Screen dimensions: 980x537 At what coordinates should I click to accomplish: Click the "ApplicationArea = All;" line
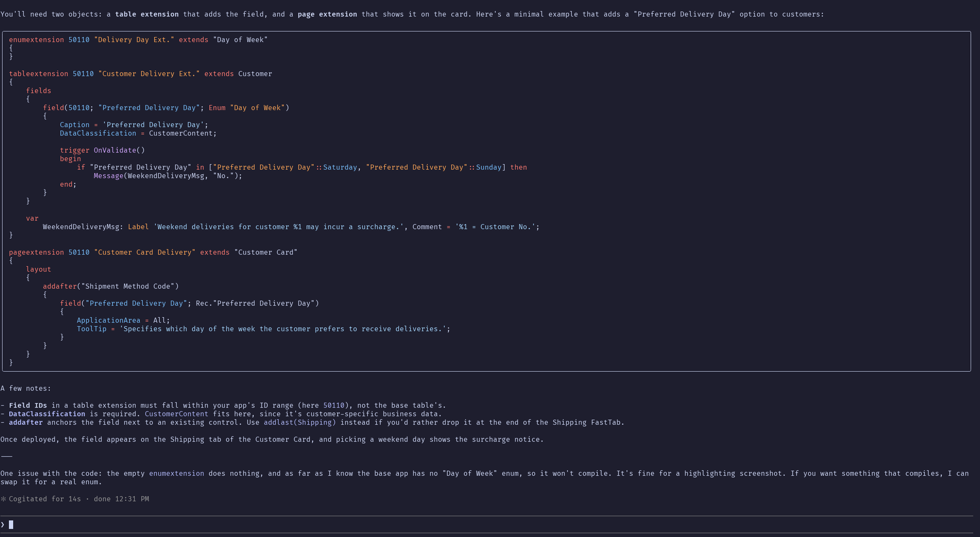click(x=123, y=320)
